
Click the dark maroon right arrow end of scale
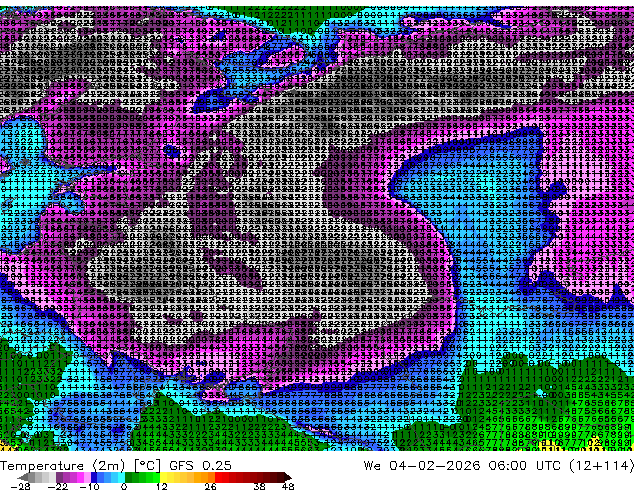tap(287, 477)
